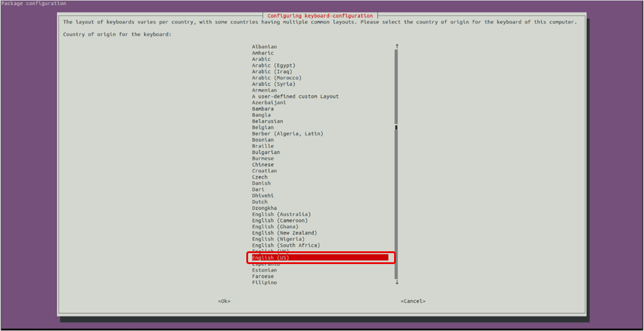
Task: Select Danish keyboard layout
Action: [261, 183]
